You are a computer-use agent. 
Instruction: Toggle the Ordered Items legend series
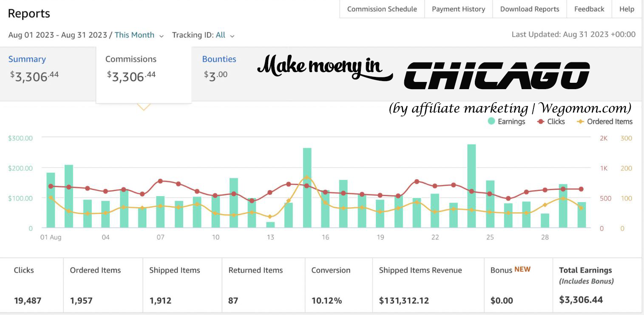pyautogui.click(x=604, y=121)
